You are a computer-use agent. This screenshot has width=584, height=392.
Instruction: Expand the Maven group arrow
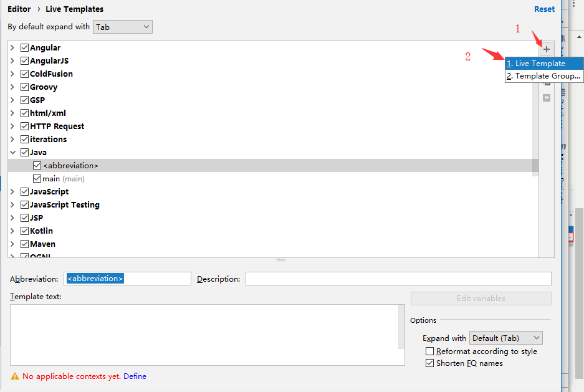point(12,244)
